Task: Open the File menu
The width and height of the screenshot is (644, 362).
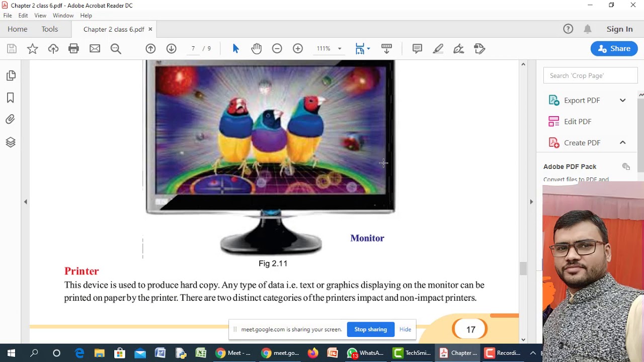Action: point(8,16)
